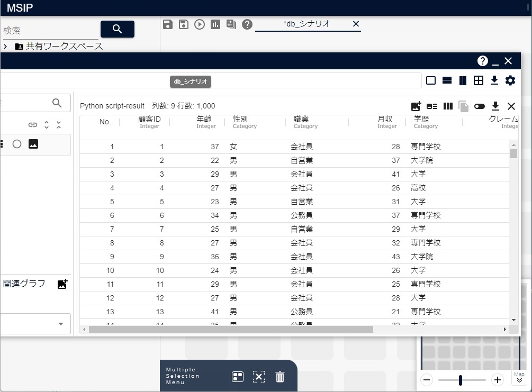Click the group icon in the Multiple Selection Menu

[238, 377]
